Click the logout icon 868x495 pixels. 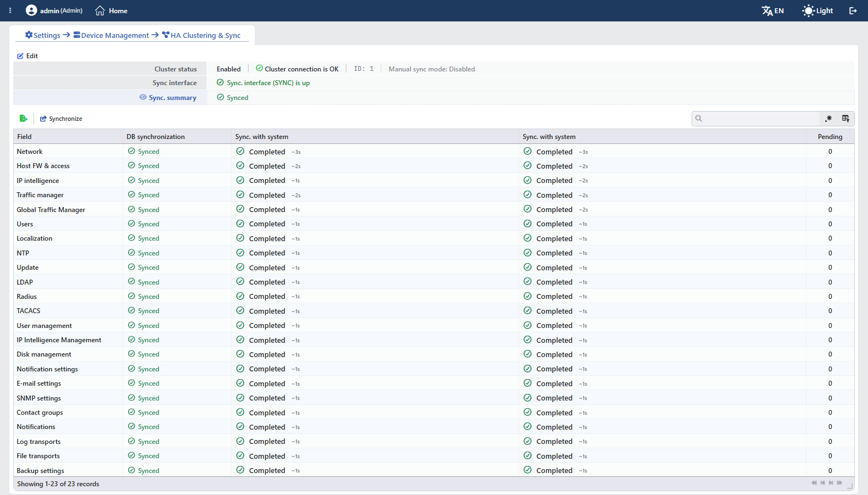[853, 10]
